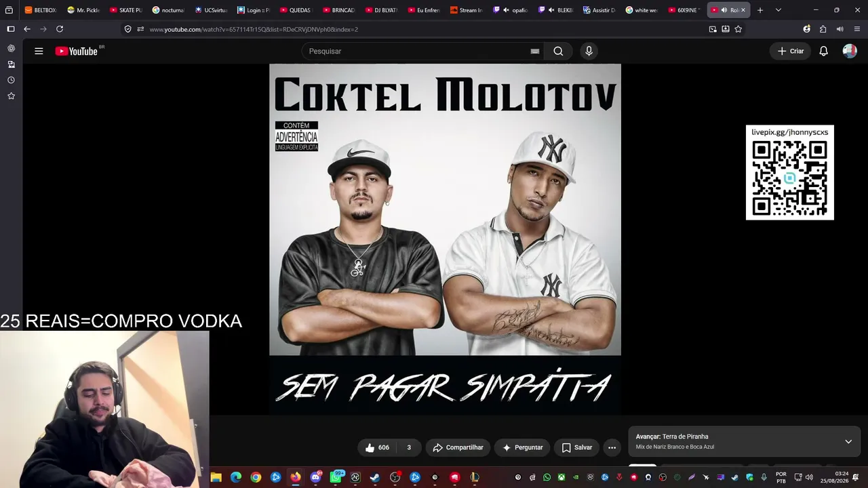This screenshot has width=868, height=488.
Task: Launch Google Chrome from the taskbar
Action: point(256,477)
